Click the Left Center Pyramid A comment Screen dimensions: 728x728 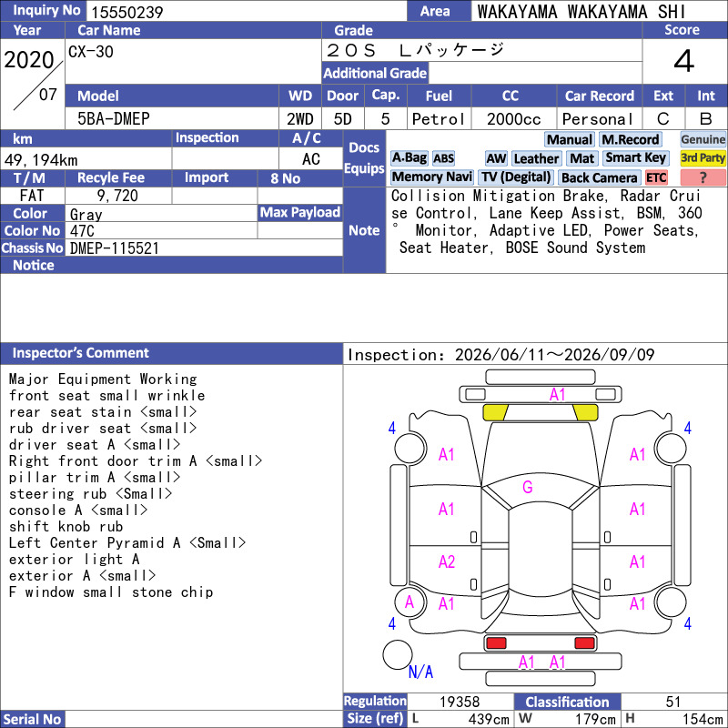[x=127, y=543]
